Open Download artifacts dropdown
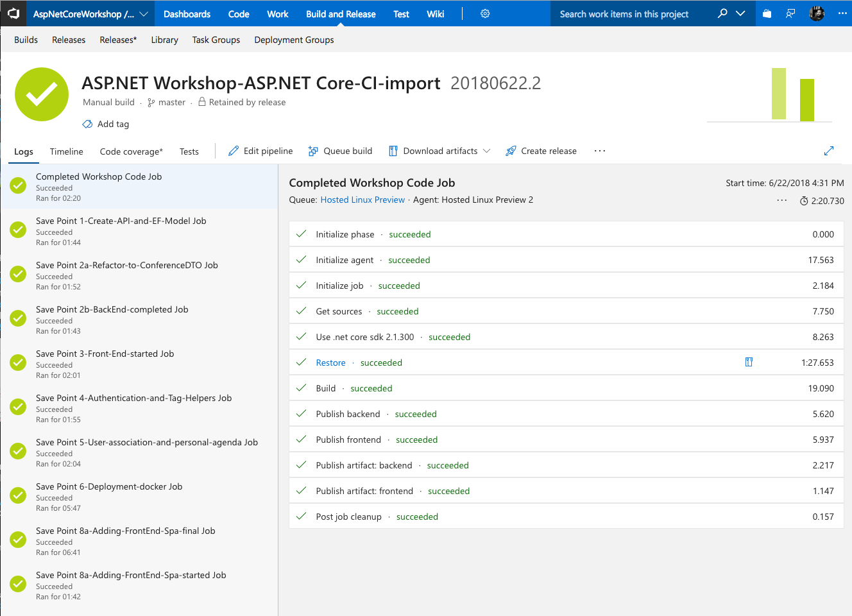Viewport: 852px width, 616px height. pyautogui.click(x=439, y=151)
